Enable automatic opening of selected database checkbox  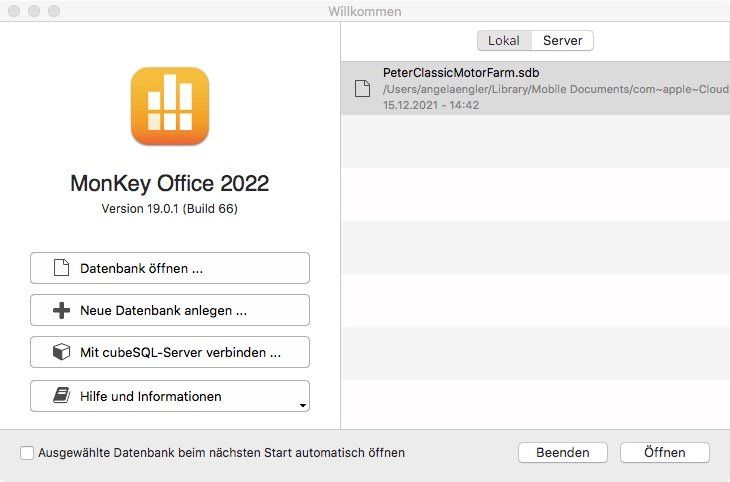pyautogui.click(x=27, y=453)
